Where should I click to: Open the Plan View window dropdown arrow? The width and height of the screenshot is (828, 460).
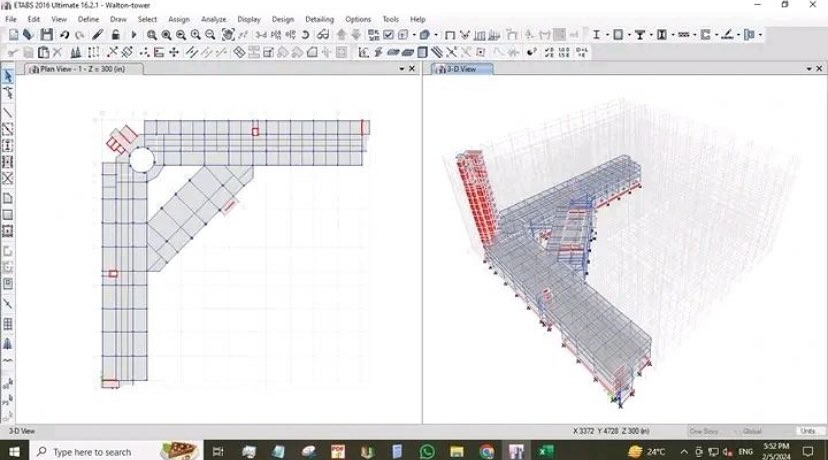(x=401, y=69)
